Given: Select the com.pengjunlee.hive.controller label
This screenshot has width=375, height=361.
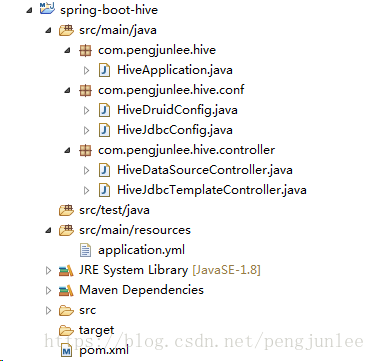Looking at the screenshot, I should point(187,150).
